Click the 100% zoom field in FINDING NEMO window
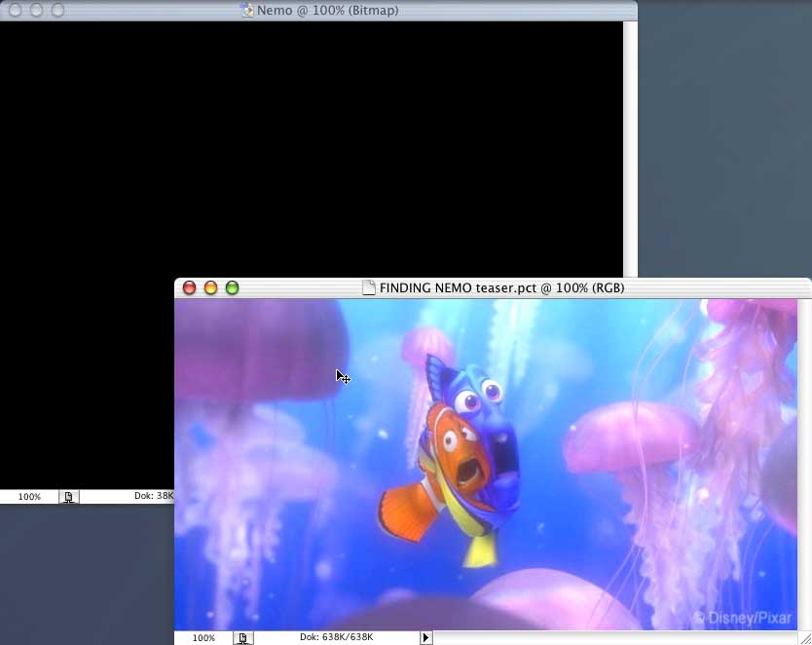Image resolution: width=812 pixels, height=645 pixels. 203,638
